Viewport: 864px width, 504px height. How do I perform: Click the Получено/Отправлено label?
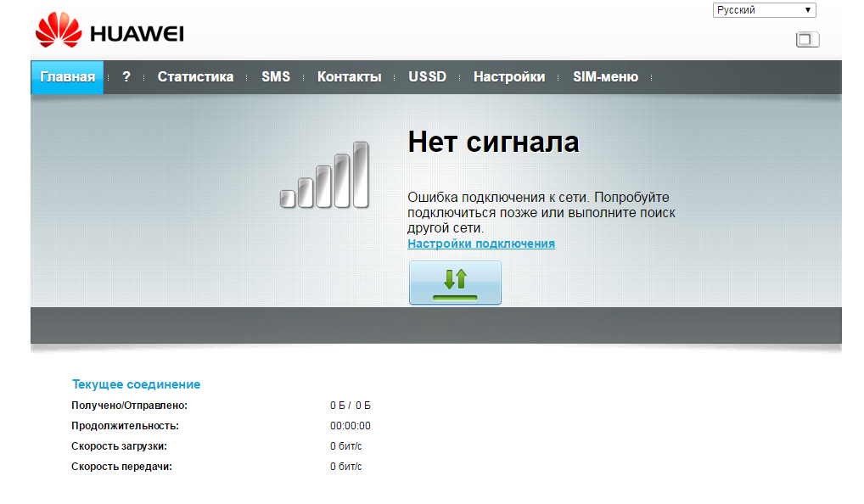click(129, 406)
